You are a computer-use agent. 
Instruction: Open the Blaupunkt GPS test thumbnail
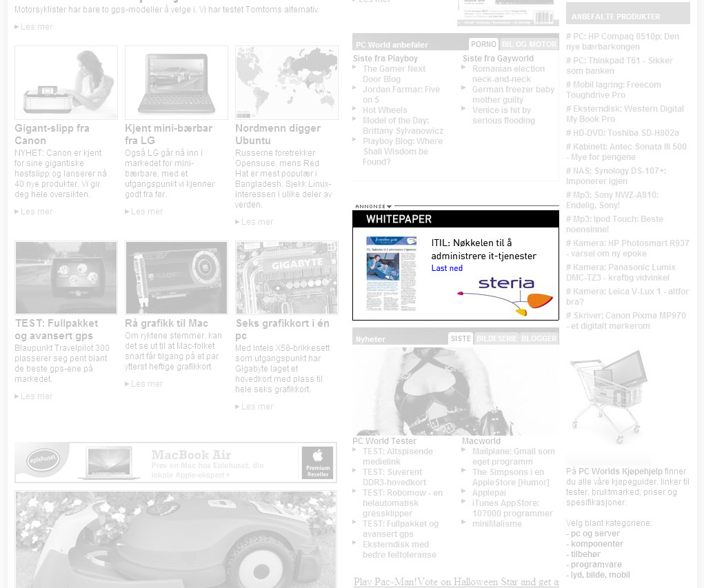(x=66, y=277)
